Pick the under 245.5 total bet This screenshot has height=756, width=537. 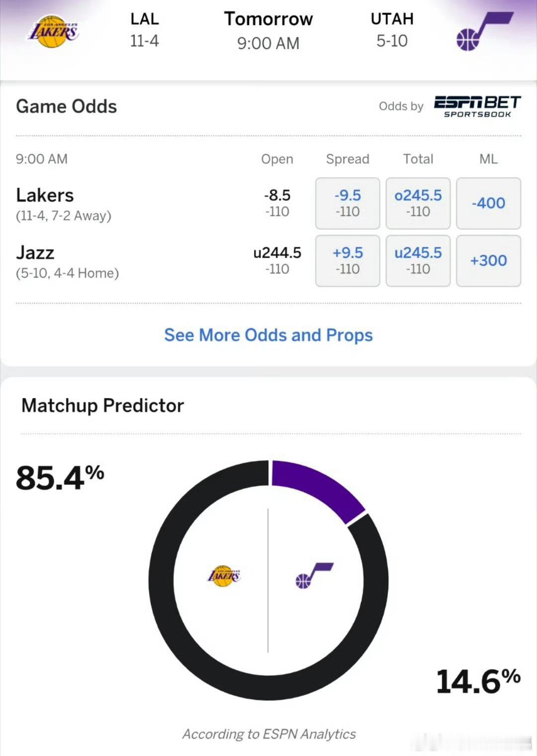418,261
